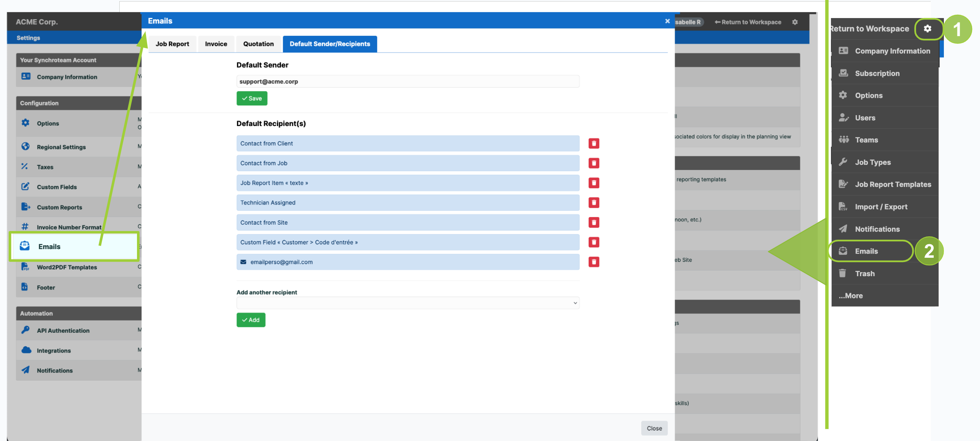
Task: Click the Custom Fields edit icon
Action: pyautogui.click(x=26, y=186)
